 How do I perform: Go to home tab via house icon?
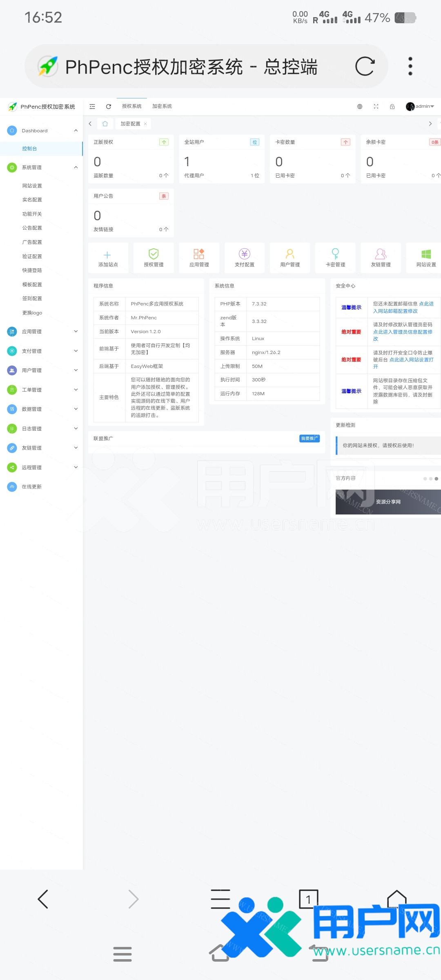pos(105,124)
